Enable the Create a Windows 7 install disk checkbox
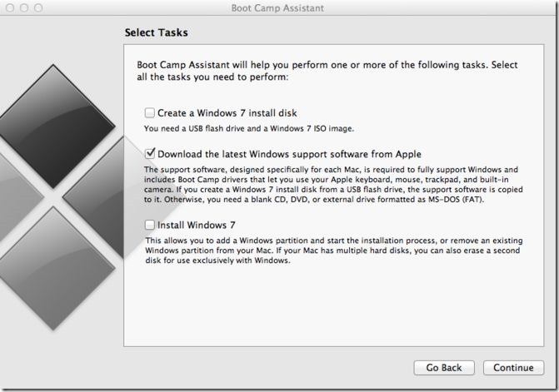This screenshot has width=559, height=392. [x=149, y=113]
